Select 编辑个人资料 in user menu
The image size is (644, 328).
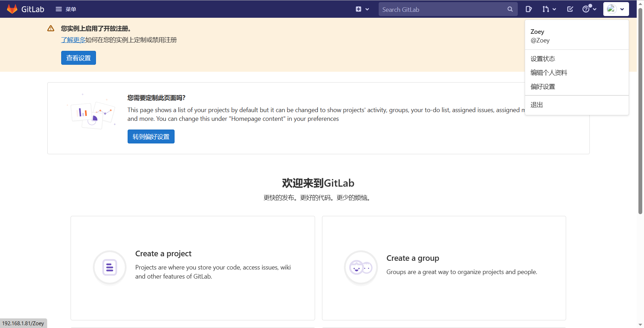point(577,73)
